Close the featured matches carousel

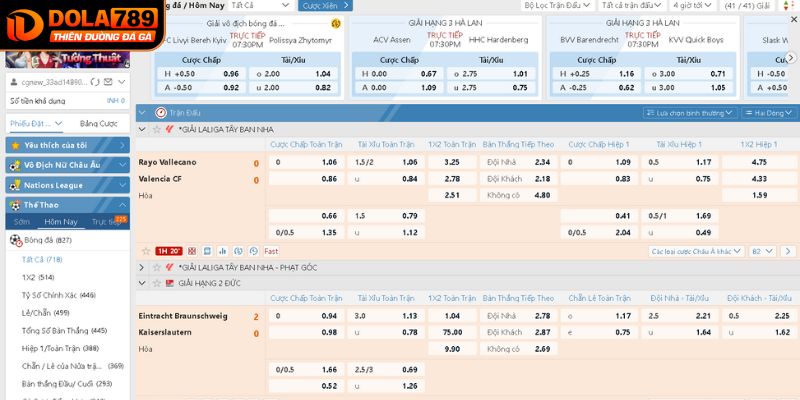pos(793,20)
